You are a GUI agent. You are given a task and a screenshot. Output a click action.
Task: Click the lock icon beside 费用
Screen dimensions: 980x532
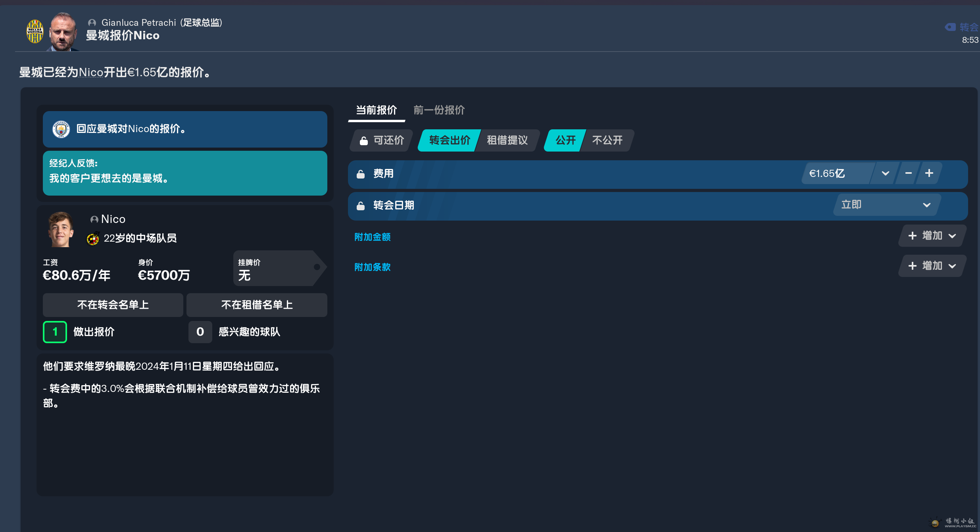[361, 174]
